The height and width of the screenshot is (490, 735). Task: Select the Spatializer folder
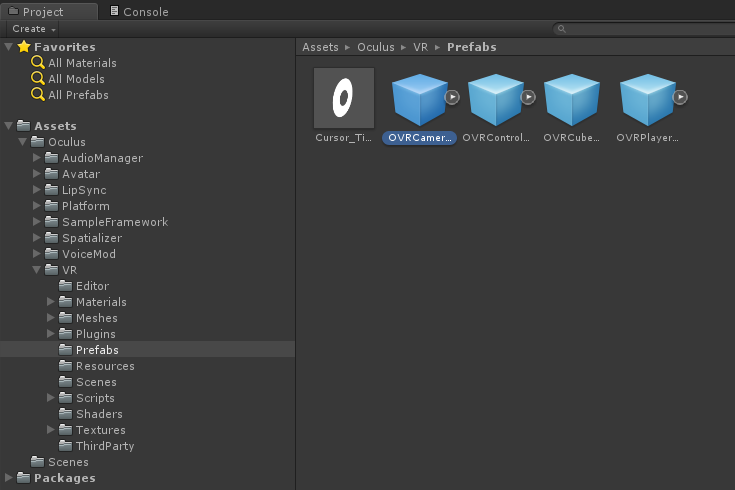[x=92, y=238]
